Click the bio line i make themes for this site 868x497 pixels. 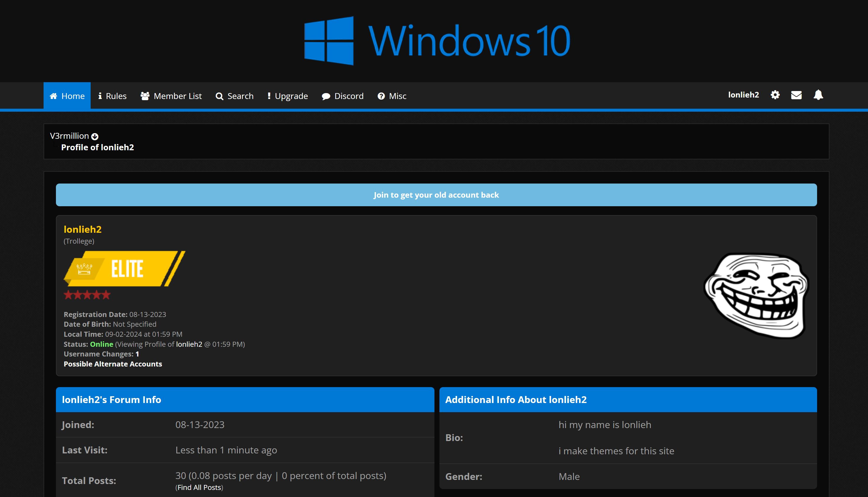click(x=616, y=451)
